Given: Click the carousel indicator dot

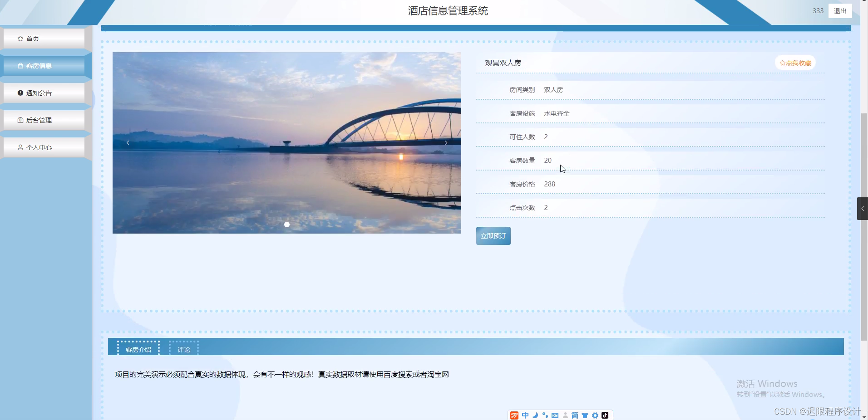Looking at the screenshot, I should coord(287,225).
